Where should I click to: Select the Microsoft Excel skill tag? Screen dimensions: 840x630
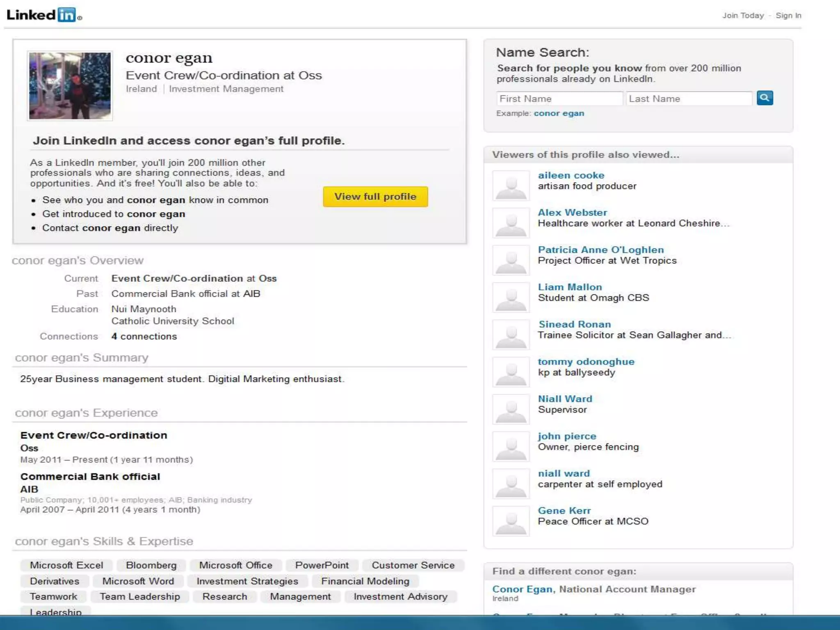click(x=66, y=565)
